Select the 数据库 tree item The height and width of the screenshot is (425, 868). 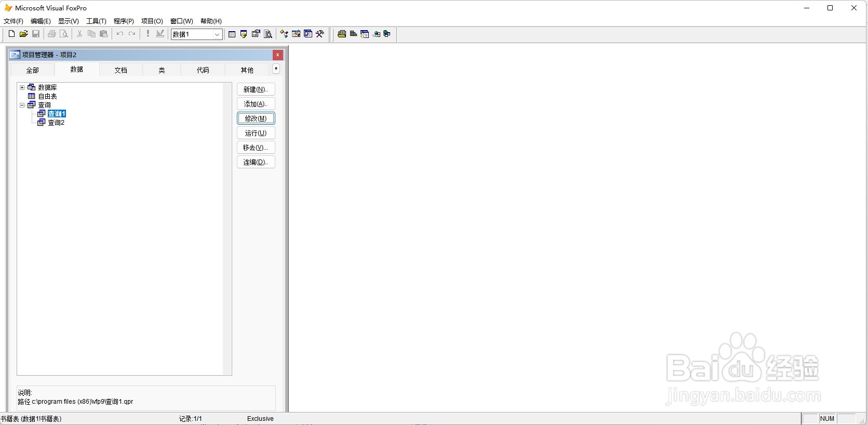point(47,87)
